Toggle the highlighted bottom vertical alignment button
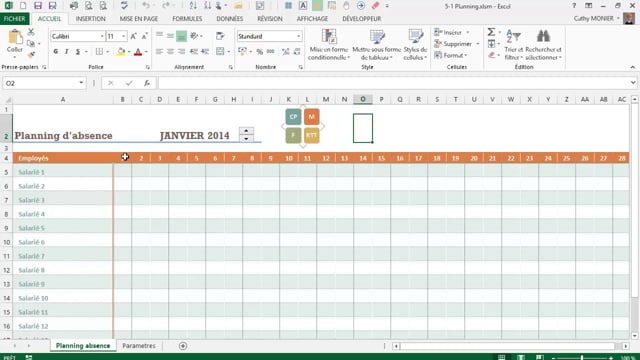Viewport: 640px width, 360px height. click(181, 36)
